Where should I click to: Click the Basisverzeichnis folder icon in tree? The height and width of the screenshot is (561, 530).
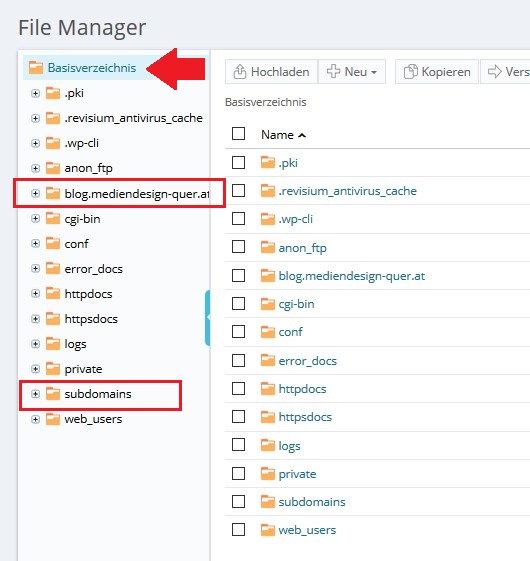coord(36,67)
